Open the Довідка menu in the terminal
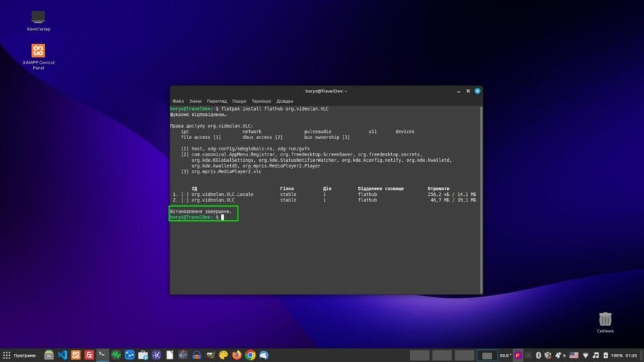 tap(285, 101)
